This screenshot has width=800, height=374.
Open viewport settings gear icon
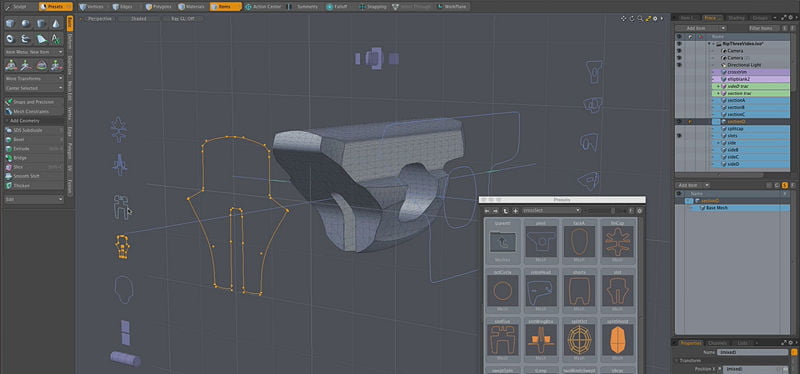655,18
